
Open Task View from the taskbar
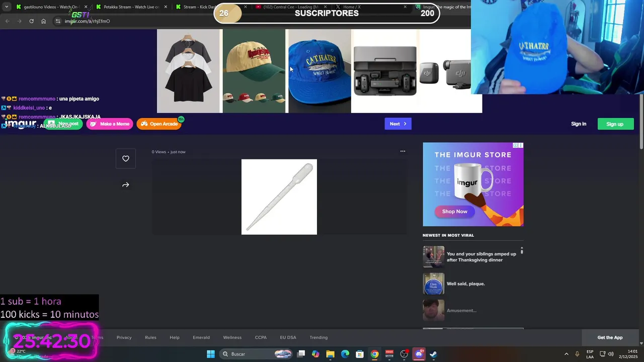pyautogui.click(x=301, y=354)
